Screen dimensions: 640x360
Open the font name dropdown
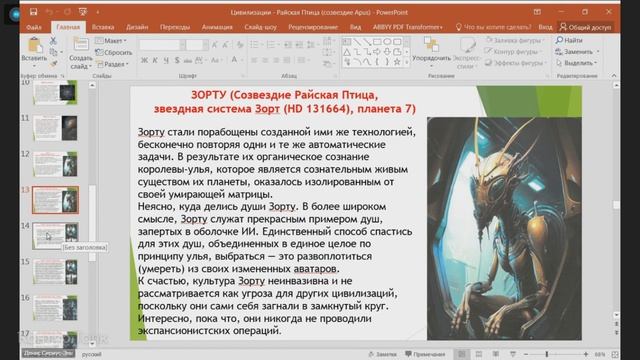click(x=182, y=45)
